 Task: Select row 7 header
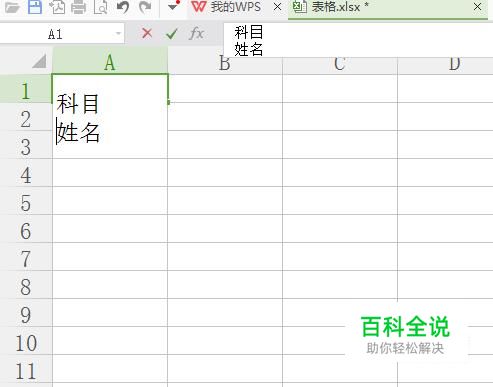pos(26,257)
